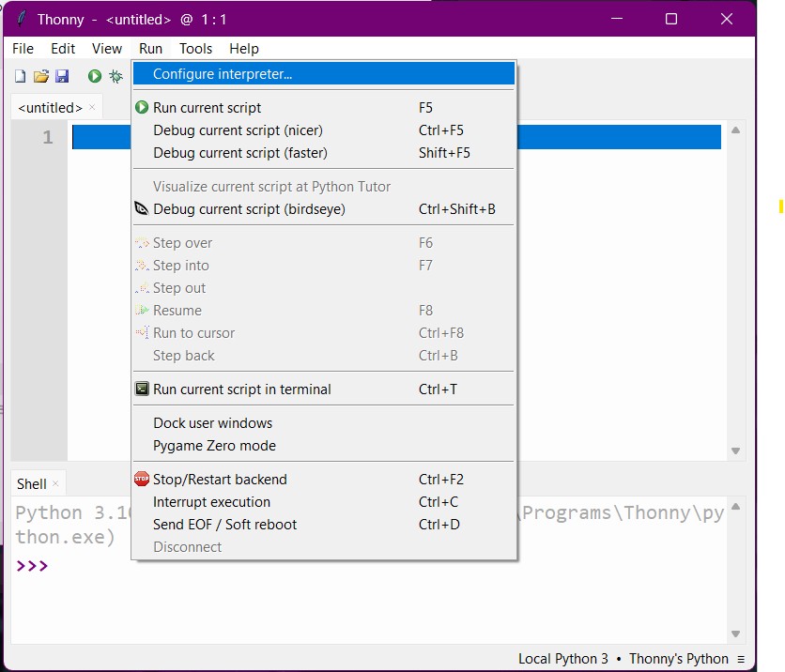This screenshot has height=672, width=785.
Task: Click the F5 shortcut label in the menu
Action: [425, 108]
